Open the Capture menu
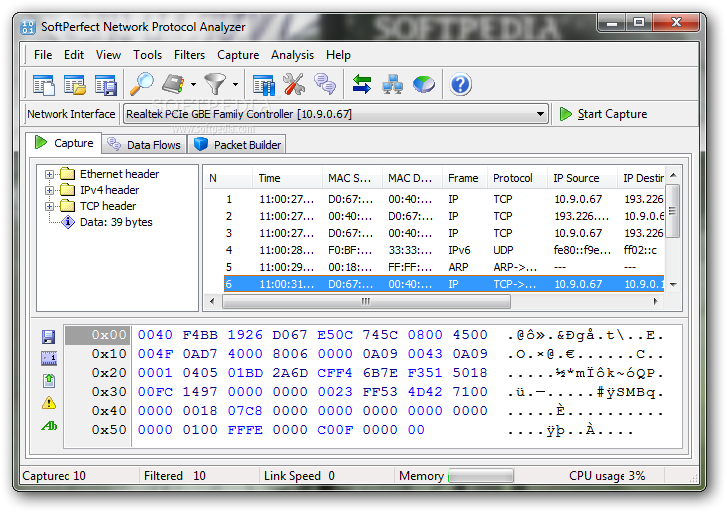Screen dimensions: 727x512 tap(238, 55)
